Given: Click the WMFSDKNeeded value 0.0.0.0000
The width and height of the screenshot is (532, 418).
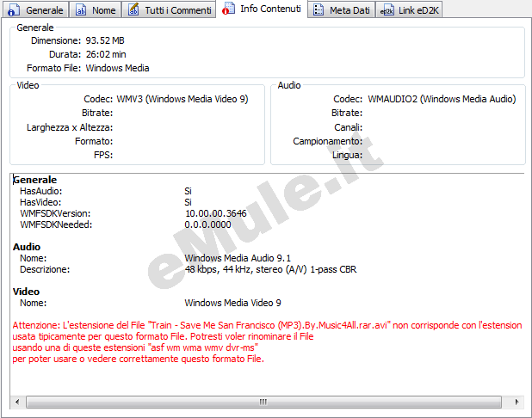Looking at the screenshot, I should (x=207, y=224).
